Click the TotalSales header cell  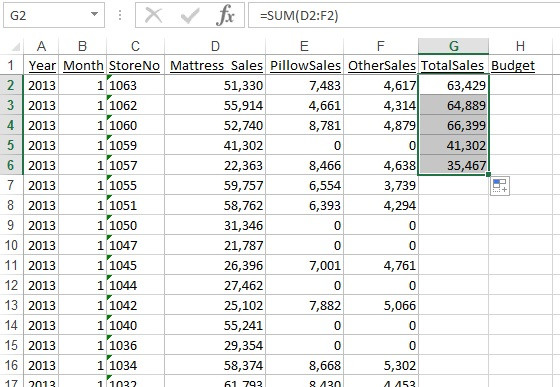453,65
